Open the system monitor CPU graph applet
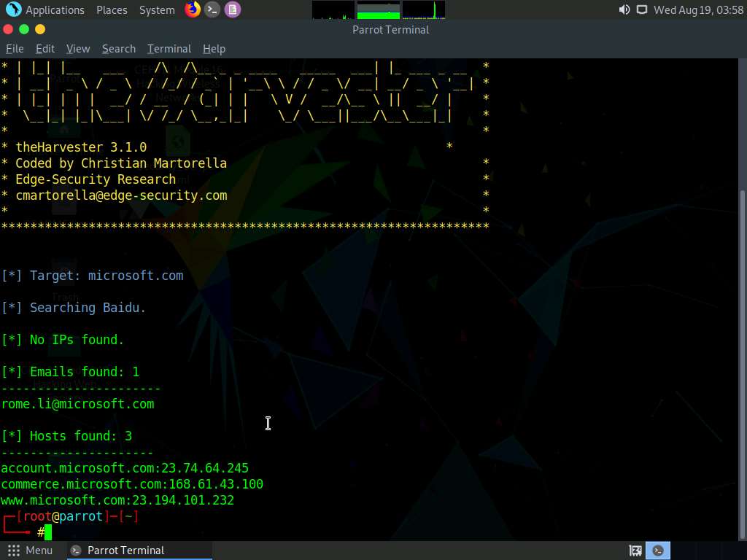The width and height of the screenshot is (747, 560). 333,10
